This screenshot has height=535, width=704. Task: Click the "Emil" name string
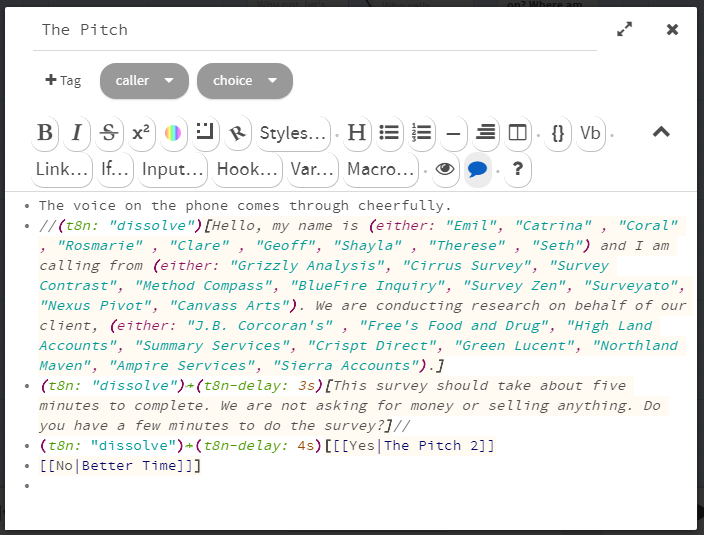coord(471,226)
